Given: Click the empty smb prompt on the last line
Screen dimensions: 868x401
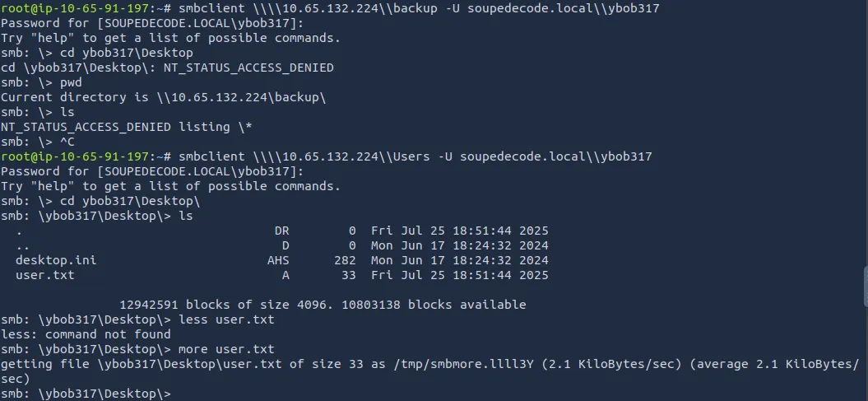Looking at the screenshot, I should coord(86,394).
